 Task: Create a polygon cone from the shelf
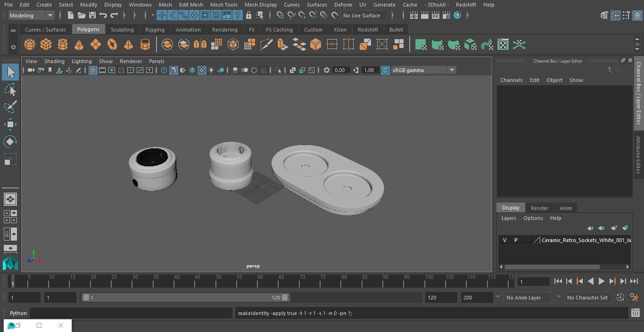79,45
